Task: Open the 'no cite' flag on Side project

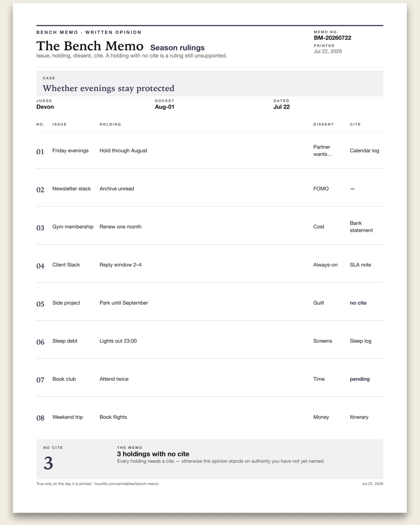Action: 358,303
